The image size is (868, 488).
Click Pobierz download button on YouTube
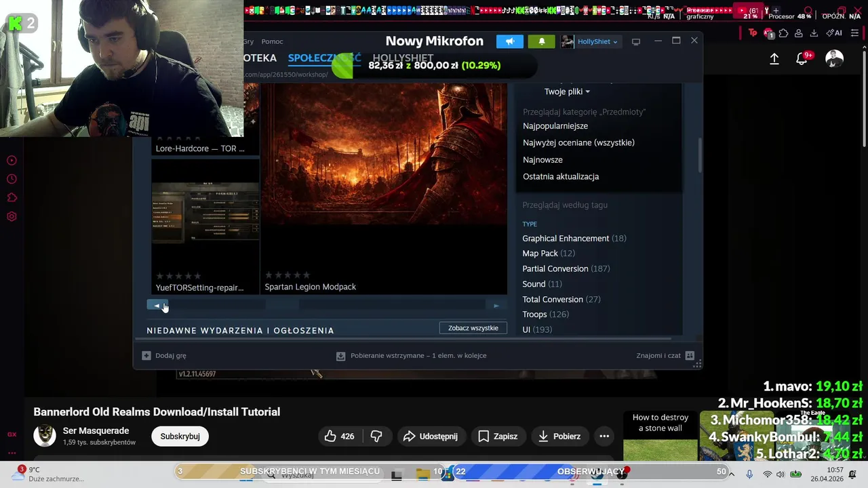tap(559, 436)
